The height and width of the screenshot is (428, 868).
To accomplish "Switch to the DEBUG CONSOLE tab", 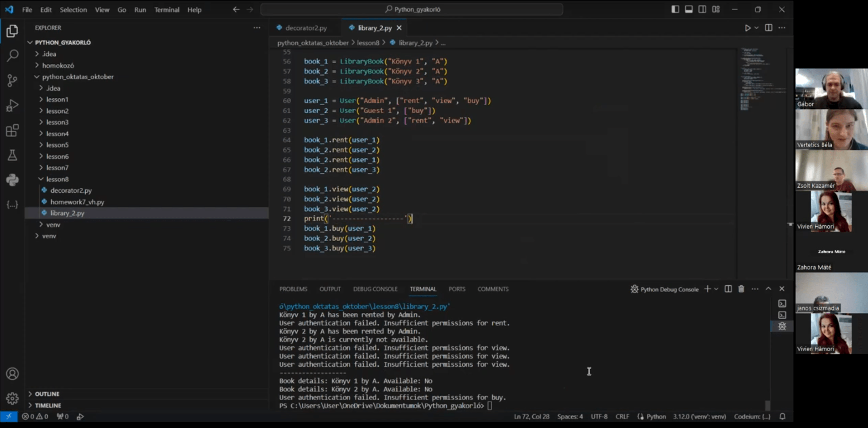I will pyautogui.click(x=375, y=289).
